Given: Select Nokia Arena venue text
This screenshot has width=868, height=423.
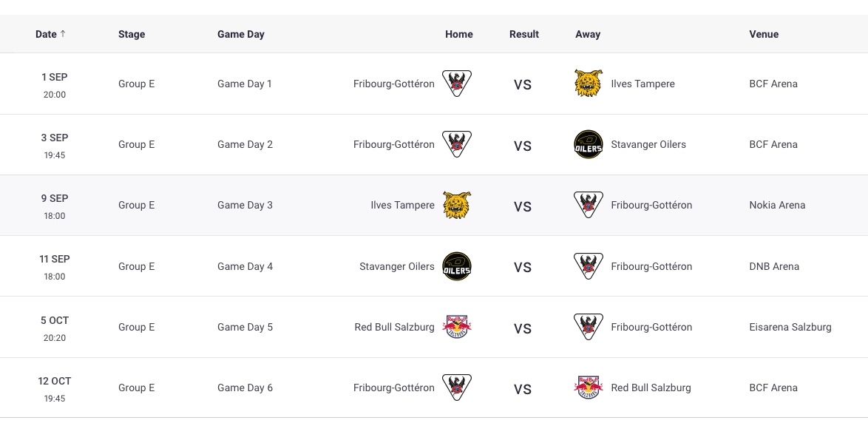Looking at the screenshot, I should [777, 205].
